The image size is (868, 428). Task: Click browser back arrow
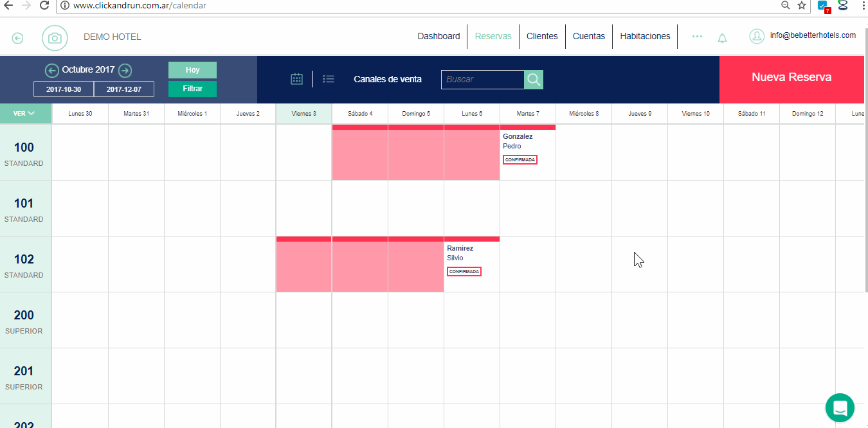point(8,5)
